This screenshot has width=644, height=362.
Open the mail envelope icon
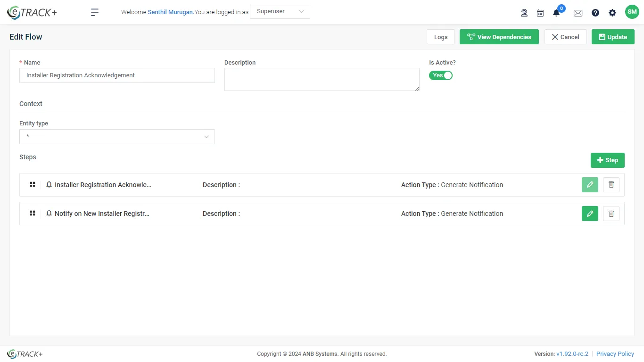pyautogui.click(x=578, y=13)
